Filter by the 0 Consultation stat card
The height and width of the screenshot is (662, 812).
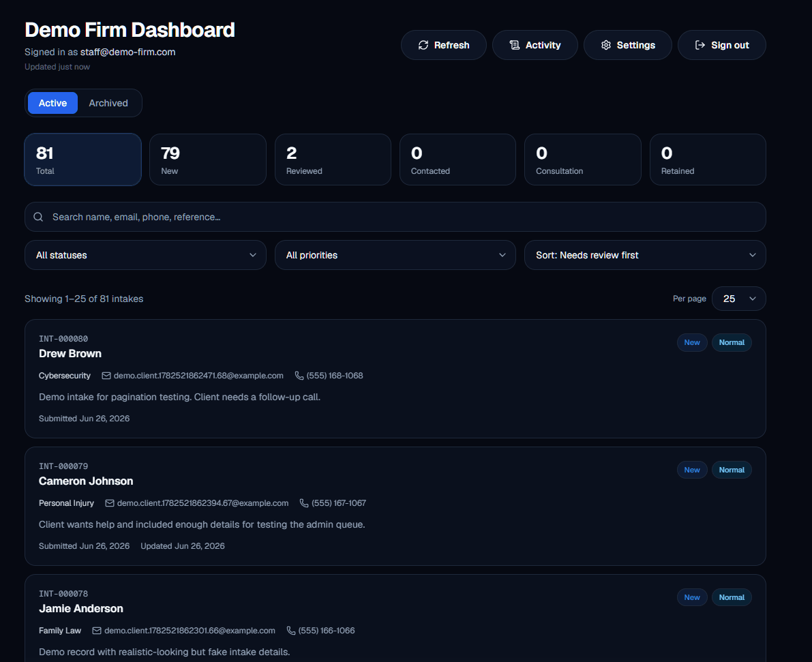tap(583, 160)
